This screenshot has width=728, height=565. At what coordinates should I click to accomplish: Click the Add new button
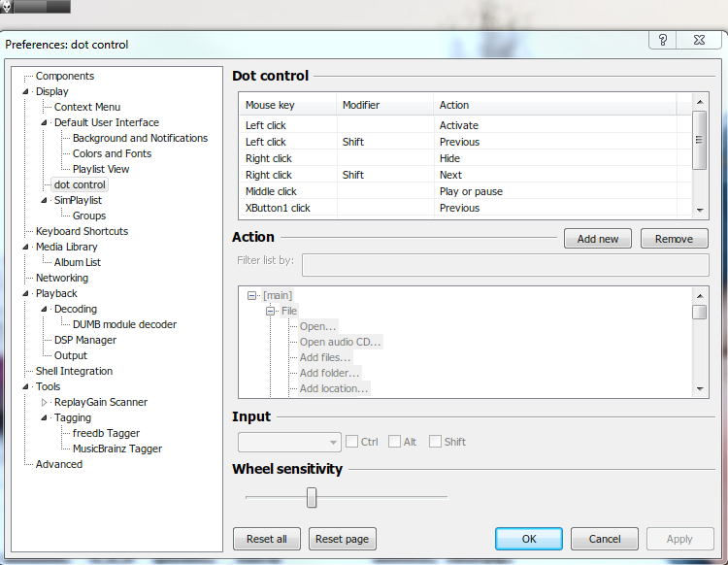pyautogui.click(x=598, y=239)
